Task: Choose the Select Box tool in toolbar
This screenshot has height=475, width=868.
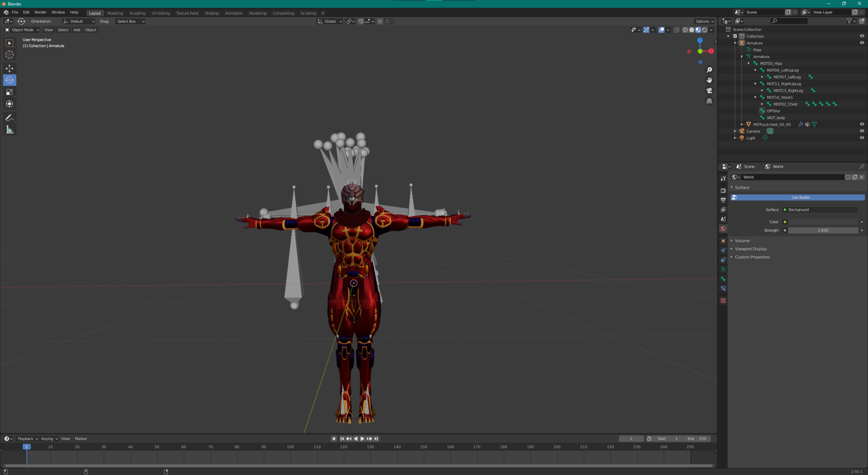Action: [9, 43]
